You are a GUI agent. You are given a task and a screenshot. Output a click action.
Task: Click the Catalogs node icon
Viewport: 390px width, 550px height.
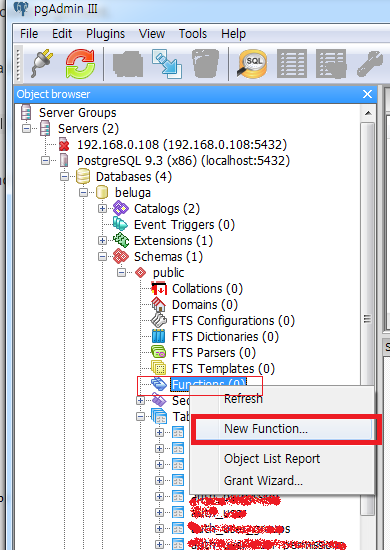121,209
